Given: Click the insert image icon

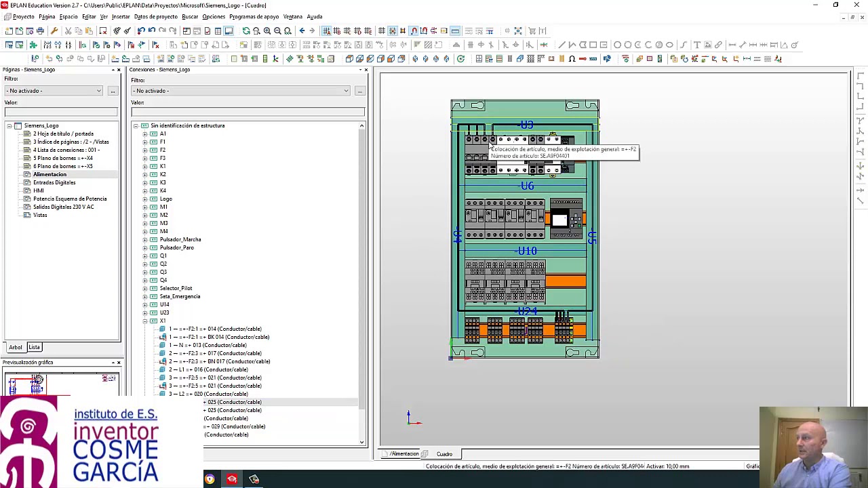Looking at the screenshot, I should coord(707,45).
